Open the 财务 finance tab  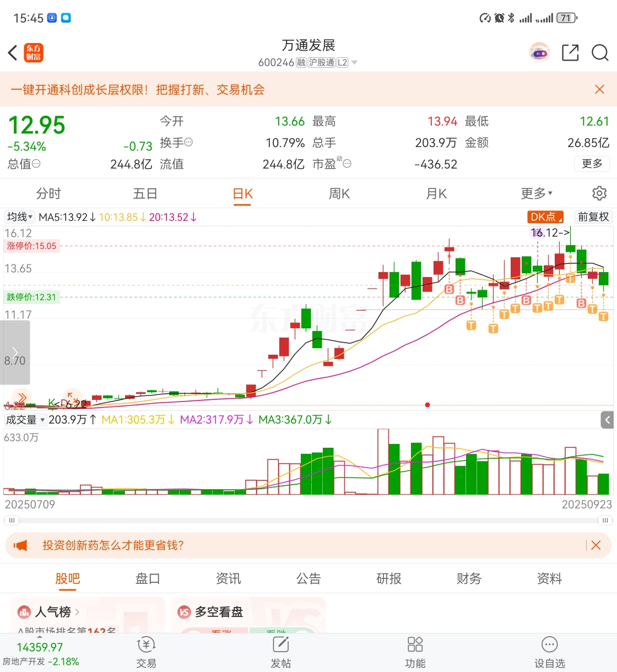click(469, 578)
